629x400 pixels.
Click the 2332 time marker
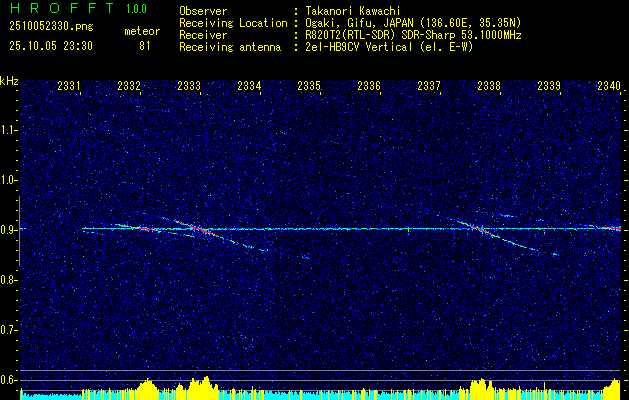click(x=129, y=86)
